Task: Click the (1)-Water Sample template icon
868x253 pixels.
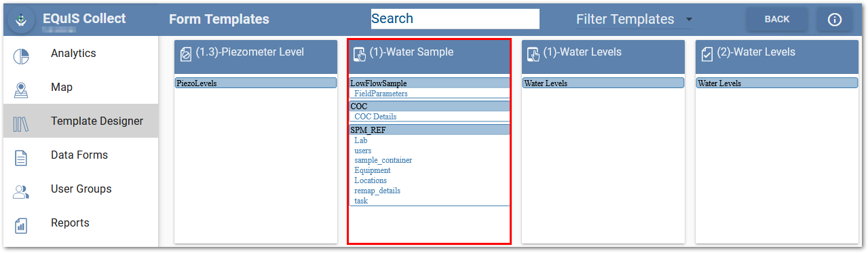Action: point(360,54)
